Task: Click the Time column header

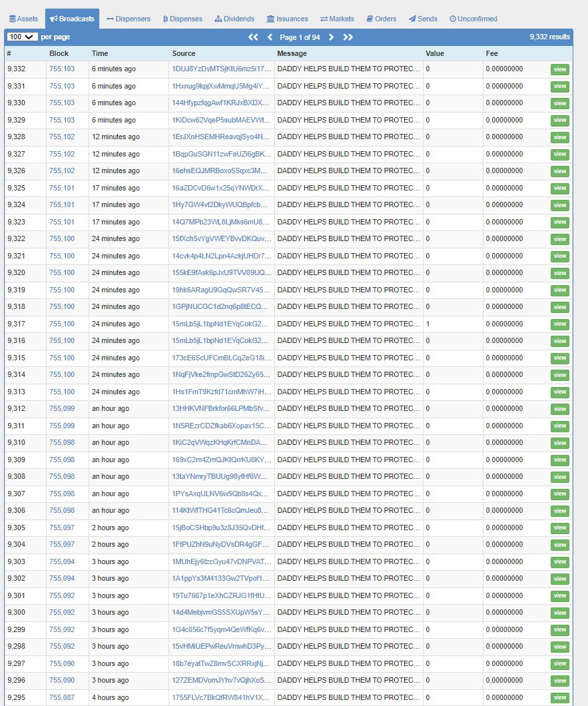Action: point(100,53)
